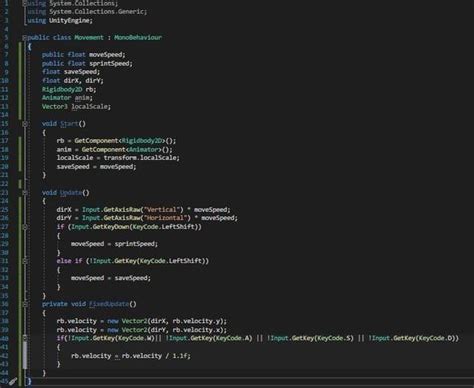Open quick actions screwdriver icon
474x388 pixels.
point(13,381)
